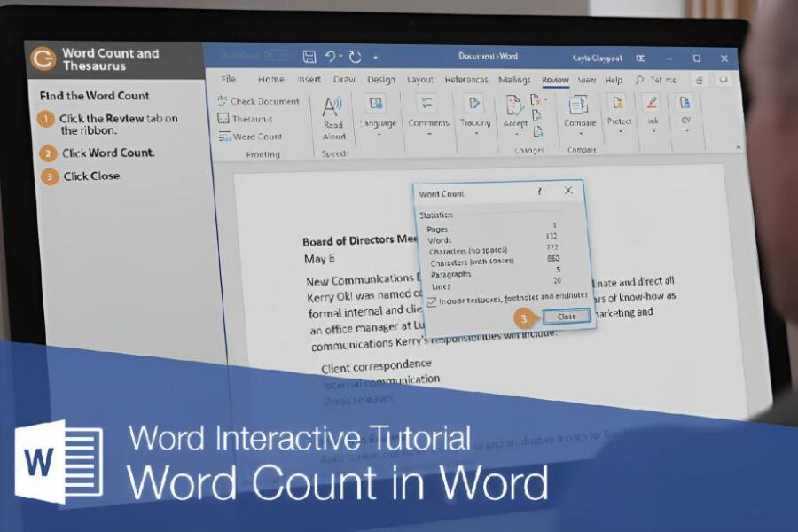Expand the Tracking group menu
This screenshot has width=798, height=532.
(475, 116)
